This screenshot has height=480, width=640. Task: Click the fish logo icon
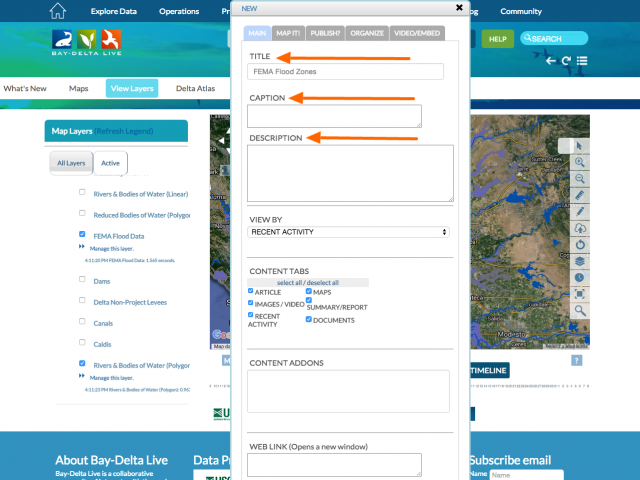tap(62, 40)
